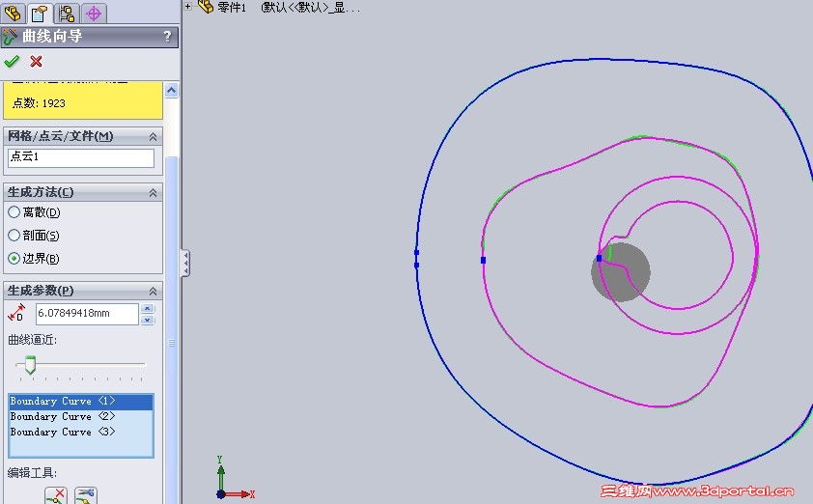Focus the 6.07849418mm value field
The image size is (813, 504).
point(87,314)
